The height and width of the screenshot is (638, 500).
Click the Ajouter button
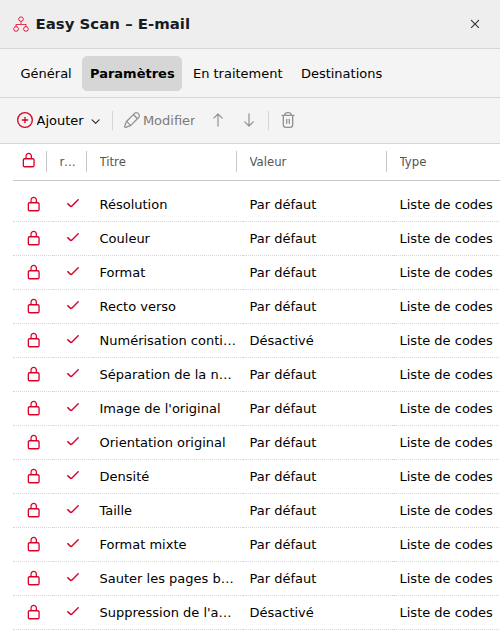[50, 120]
